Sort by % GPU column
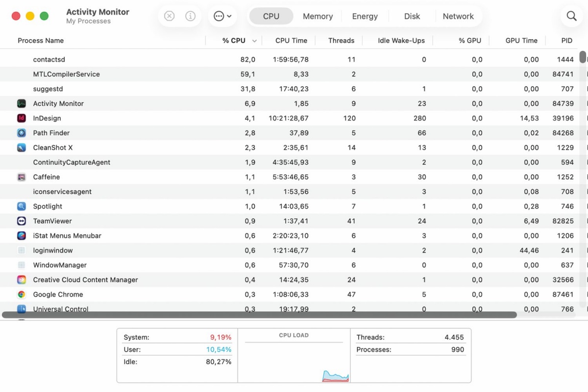The height and width of the screenshot is (392, 588). [x=470, y=41]
